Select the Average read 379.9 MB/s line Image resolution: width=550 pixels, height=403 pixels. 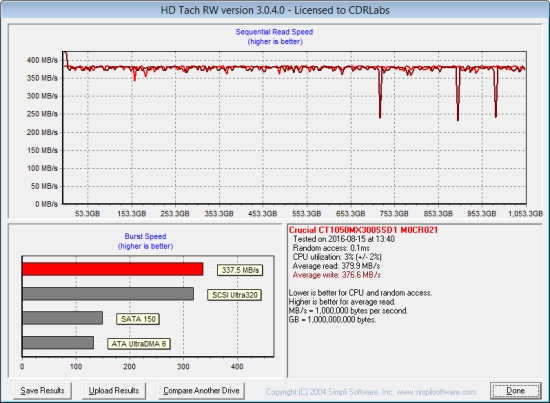click(x=336, y=266)
